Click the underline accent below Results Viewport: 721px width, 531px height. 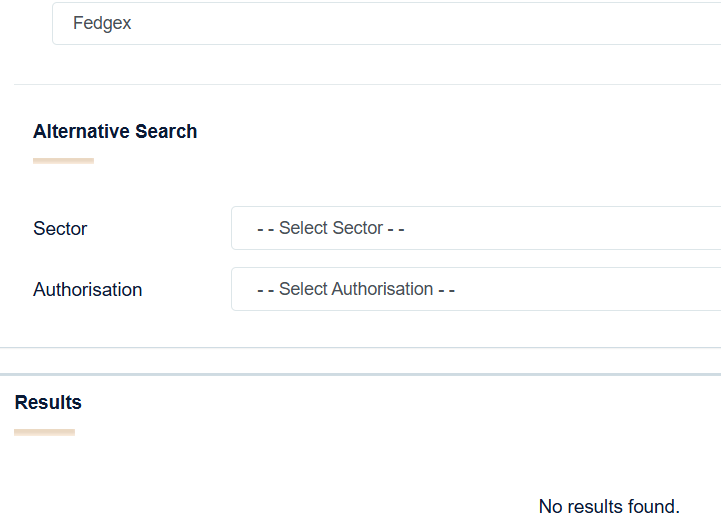(x=44, y=432)
